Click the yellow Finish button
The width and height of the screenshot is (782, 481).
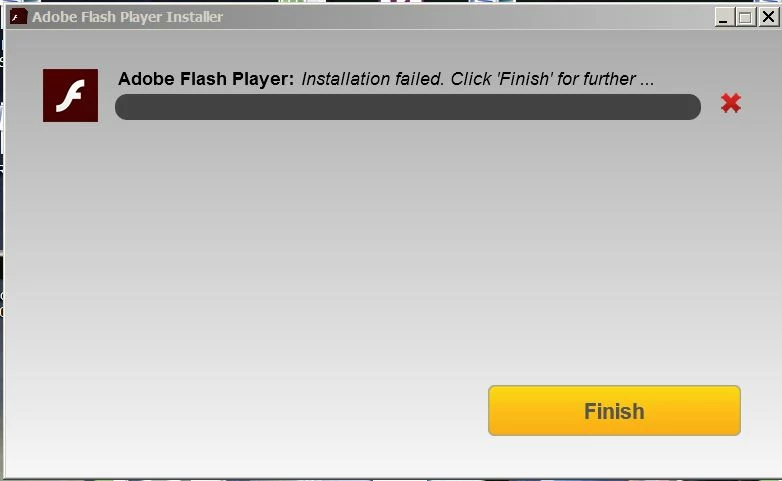(x=614, y=410)
